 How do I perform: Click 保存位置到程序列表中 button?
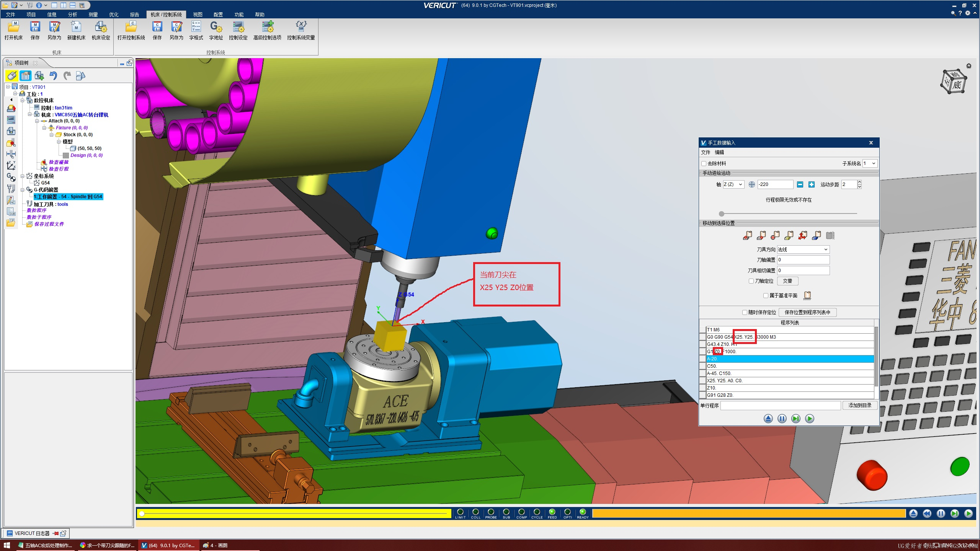pyautogui.click(x=807, y=312)
